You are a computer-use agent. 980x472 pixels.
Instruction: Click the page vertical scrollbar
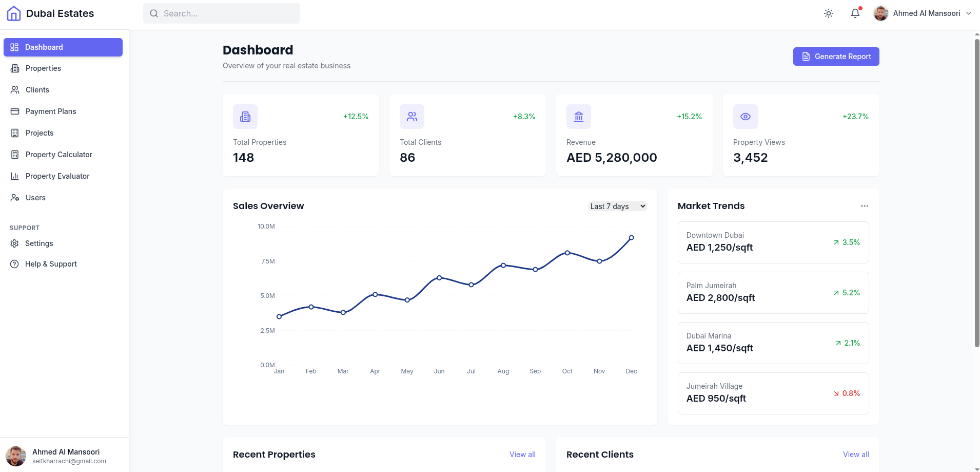pyautogui.click(x=977, y=193)
